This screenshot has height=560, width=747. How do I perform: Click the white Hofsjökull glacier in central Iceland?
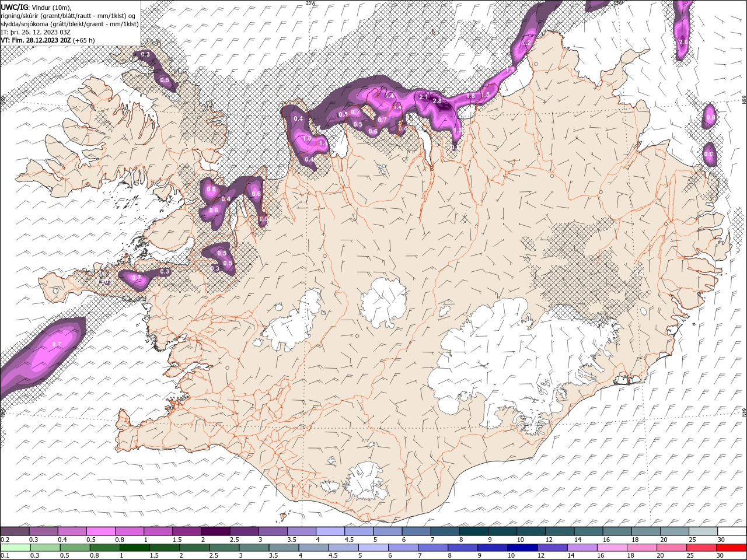[x=383, y=302]
